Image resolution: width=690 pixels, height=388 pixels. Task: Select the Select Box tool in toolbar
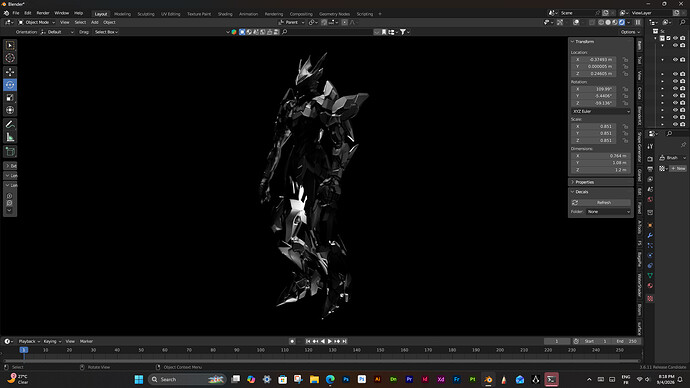click(x=10, y=45)
